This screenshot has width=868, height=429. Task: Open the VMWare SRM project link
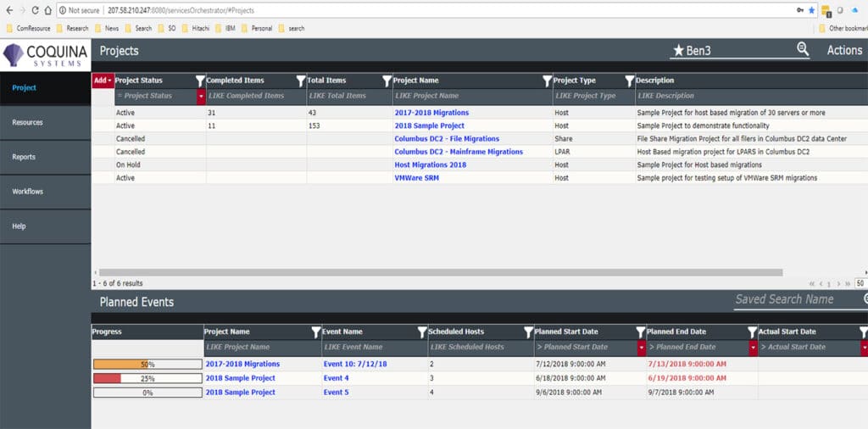pyautogui.click(x=416, y=178)
